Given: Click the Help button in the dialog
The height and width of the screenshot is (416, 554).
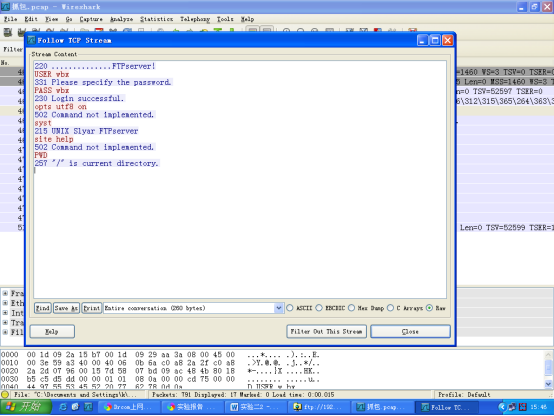Looking at the screenshot, I should 52,332.
